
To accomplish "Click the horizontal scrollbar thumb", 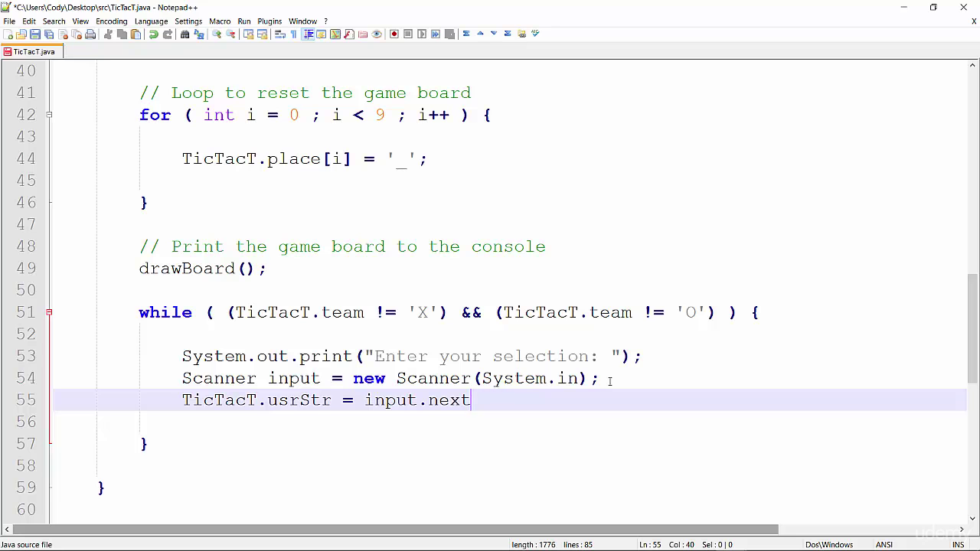I will [395, 530].
